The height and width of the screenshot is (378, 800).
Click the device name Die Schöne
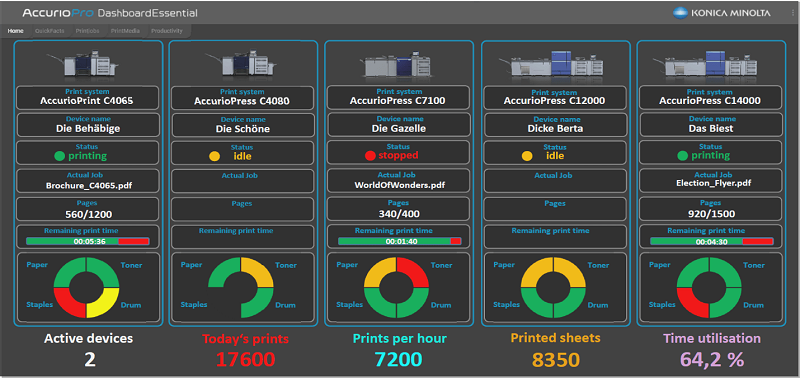243,129
